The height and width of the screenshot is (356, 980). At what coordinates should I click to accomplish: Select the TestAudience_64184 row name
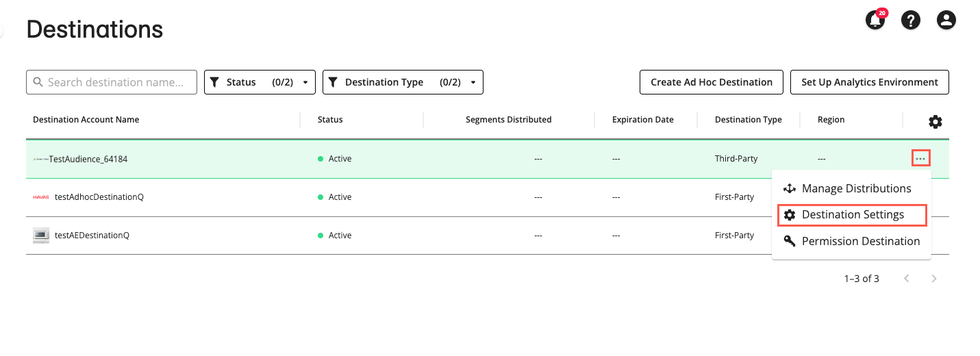[x=88, y=159]
